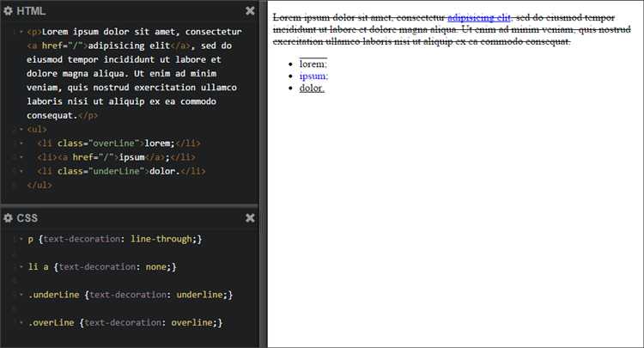Collapse the <p> tag fold arrow
This screenshot has height=348, width=644.
[21, 32]
